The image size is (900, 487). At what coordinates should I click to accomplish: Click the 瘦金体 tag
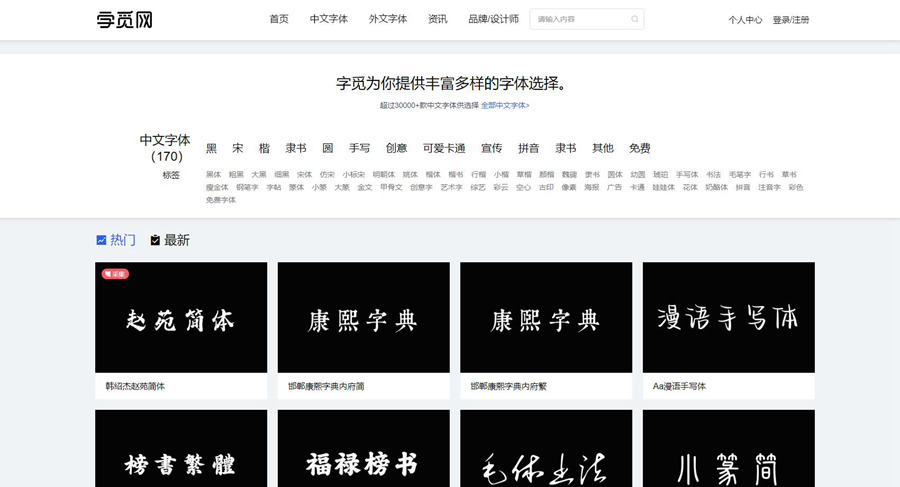coord(217,187)
